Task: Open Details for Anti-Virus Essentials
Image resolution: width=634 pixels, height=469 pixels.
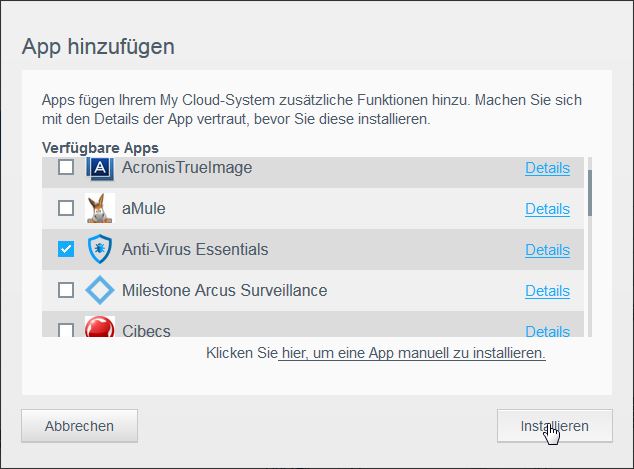Action: 547,249
